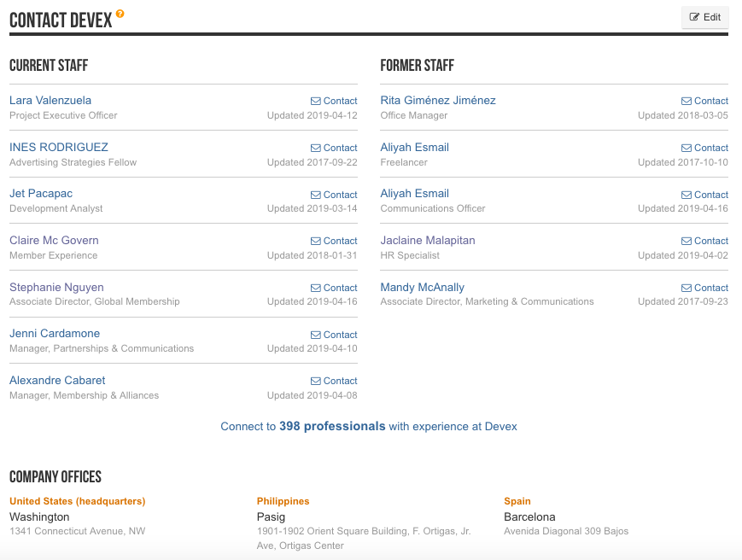Click Associate Director, Marketing & Communications text

[x=487, y=301]
